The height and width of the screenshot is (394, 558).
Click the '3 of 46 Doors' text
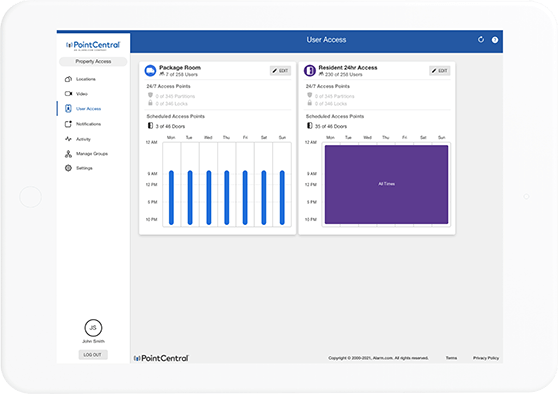pyautogui.click(x=170, y=126)
